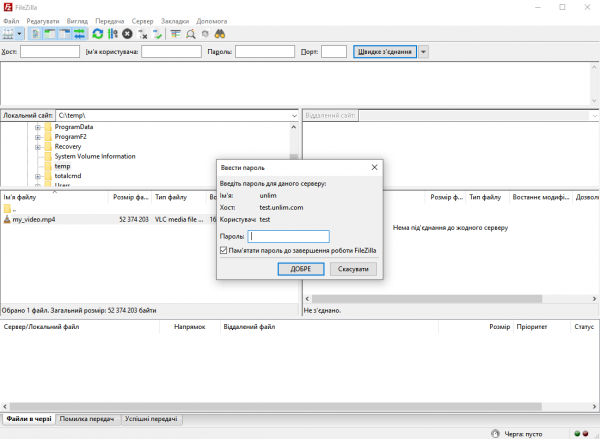Open the Сервер menu
The height and width of the screenshot is (439, 600).
[x=143, y=21]
